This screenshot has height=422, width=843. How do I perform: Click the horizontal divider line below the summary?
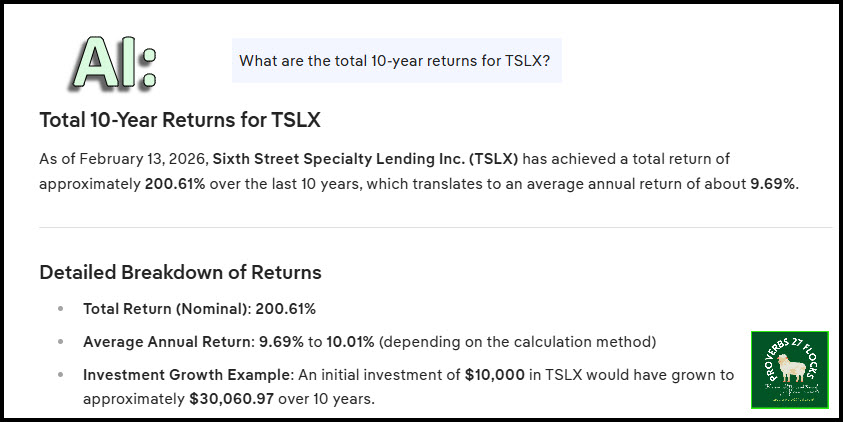[x=435, y=228]
